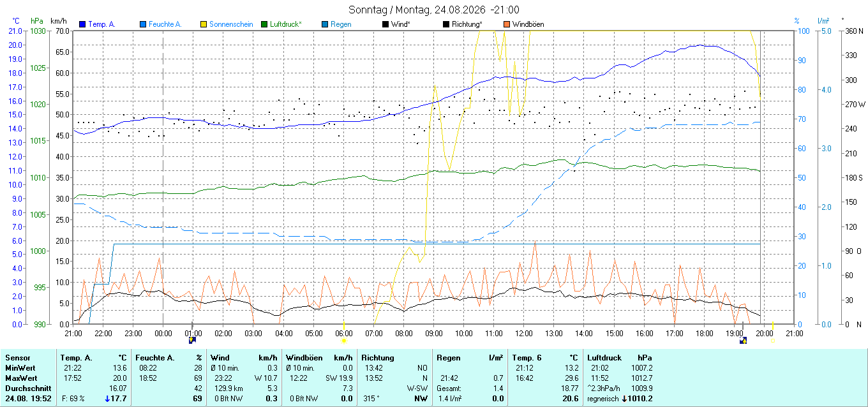Select the 'Wind*' legend label

click(x=401, y=24)
